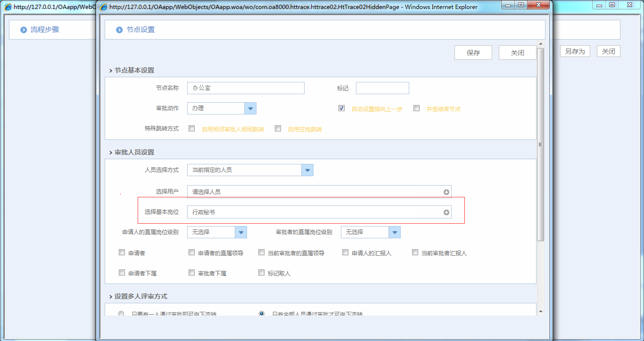Click the 保存 button to save settings
This screenshot has height=341, width=644.
click(473, 52)
